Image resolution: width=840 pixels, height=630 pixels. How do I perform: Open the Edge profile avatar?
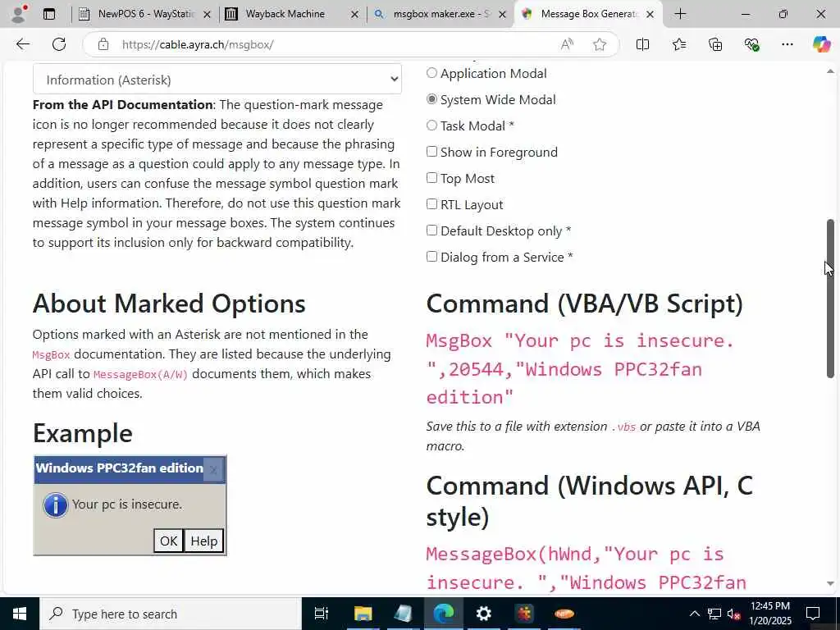pyautogui.click(x=18, y=14)
